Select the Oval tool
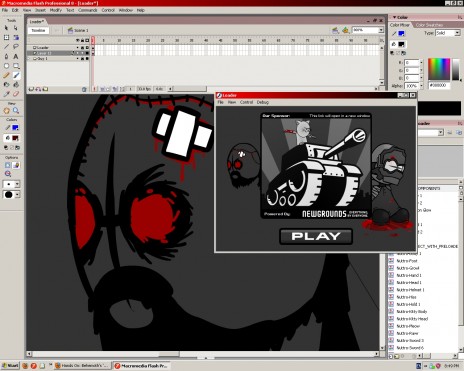The width and height of the screenshot is (464, 371). (6, 66)
